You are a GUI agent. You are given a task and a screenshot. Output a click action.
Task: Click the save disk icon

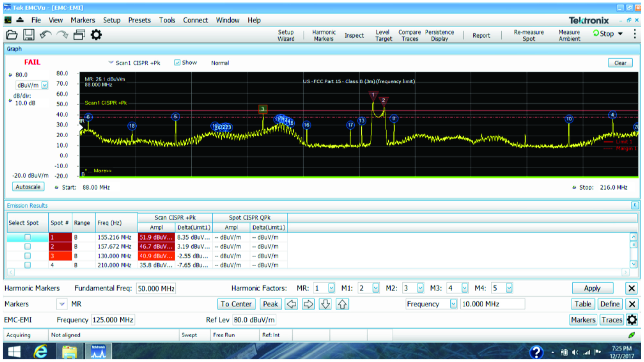(x=29, y=35)
